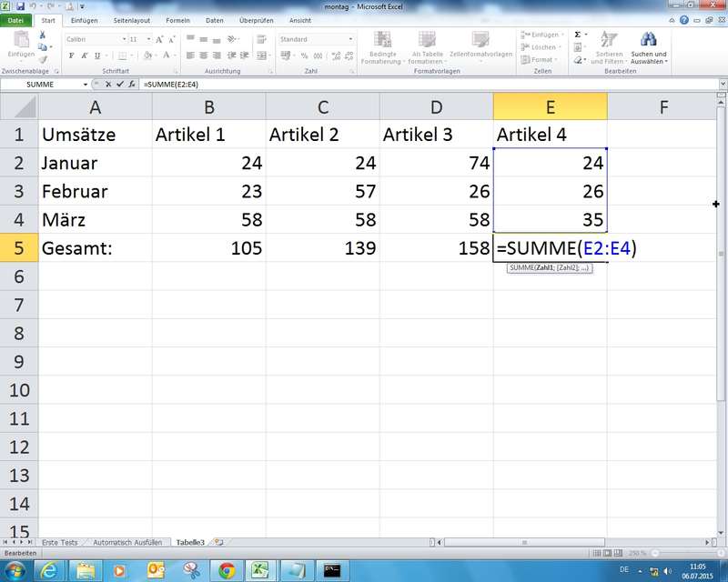This screenshot has height=582, width=728.
Task: Toggle underline formatting button
Action: [96, 55]
